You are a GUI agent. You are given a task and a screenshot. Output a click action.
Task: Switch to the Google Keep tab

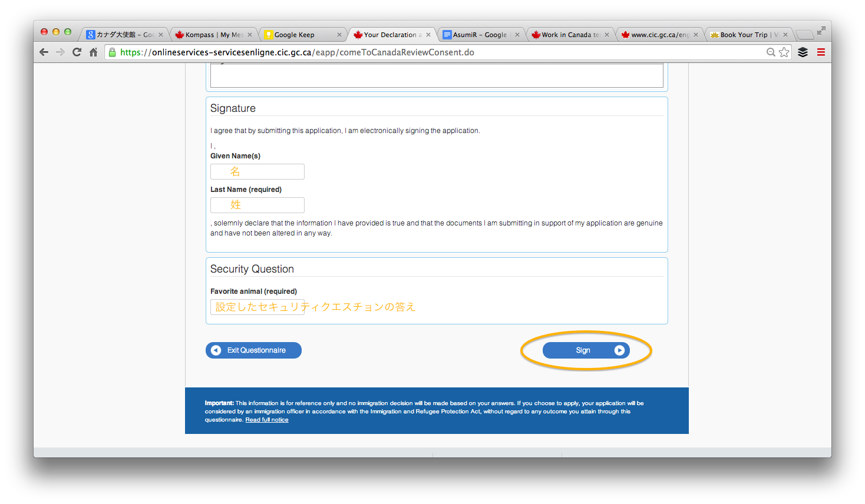pyautogui.click(x=298, y=35)
